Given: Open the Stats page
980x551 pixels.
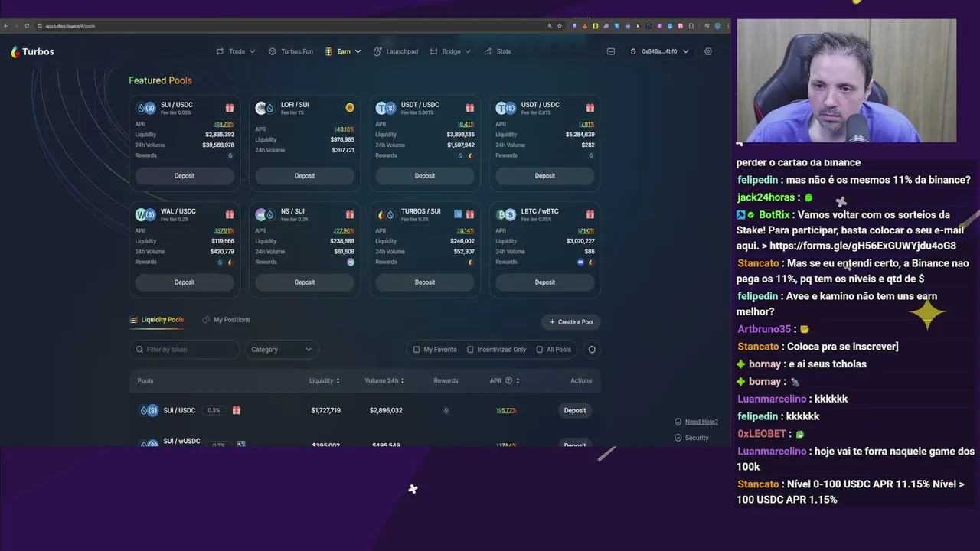Looking at the screenshot, I should [498, 51].
